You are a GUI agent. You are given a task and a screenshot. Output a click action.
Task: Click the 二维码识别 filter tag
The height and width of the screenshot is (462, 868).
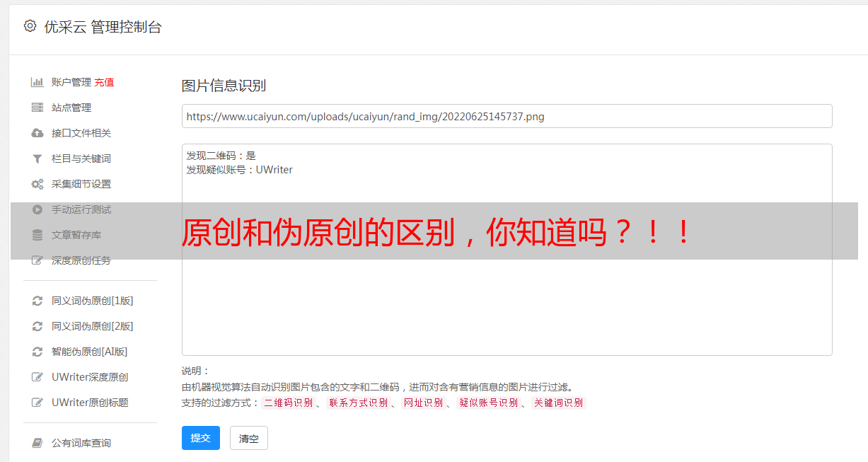click(x=288, y=403)
